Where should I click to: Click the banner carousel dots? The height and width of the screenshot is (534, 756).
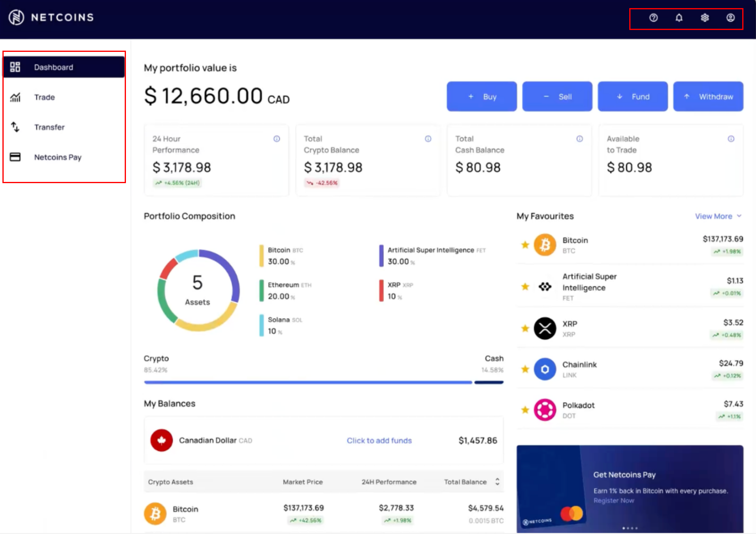click(x=630, y=528)
